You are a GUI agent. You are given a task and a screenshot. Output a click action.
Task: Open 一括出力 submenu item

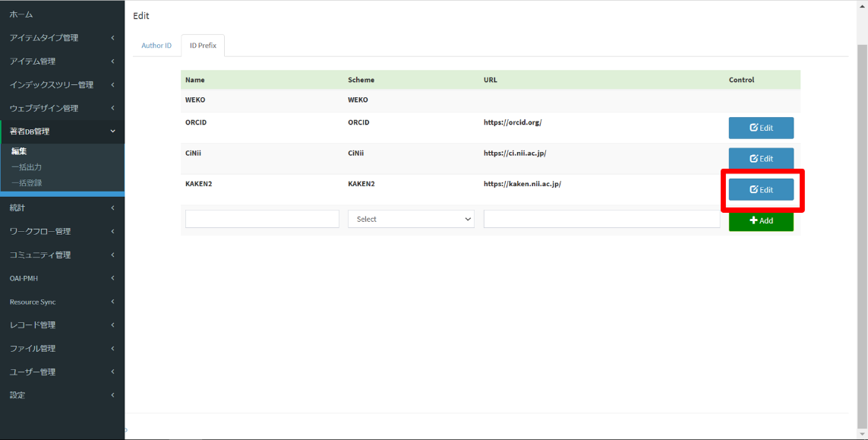click(27, 166)
